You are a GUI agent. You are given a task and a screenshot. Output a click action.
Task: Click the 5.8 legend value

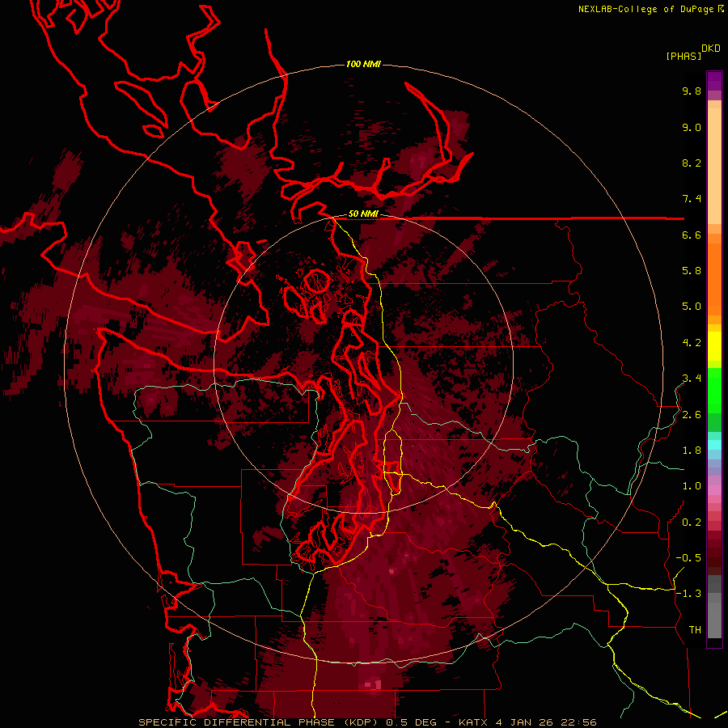(x=692, y=271)
